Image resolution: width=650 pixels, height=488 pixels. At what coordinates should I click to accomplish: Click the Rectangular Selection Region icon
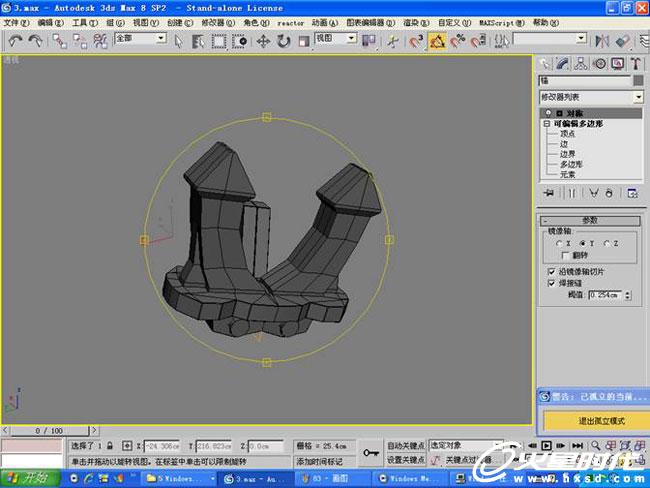218,41
